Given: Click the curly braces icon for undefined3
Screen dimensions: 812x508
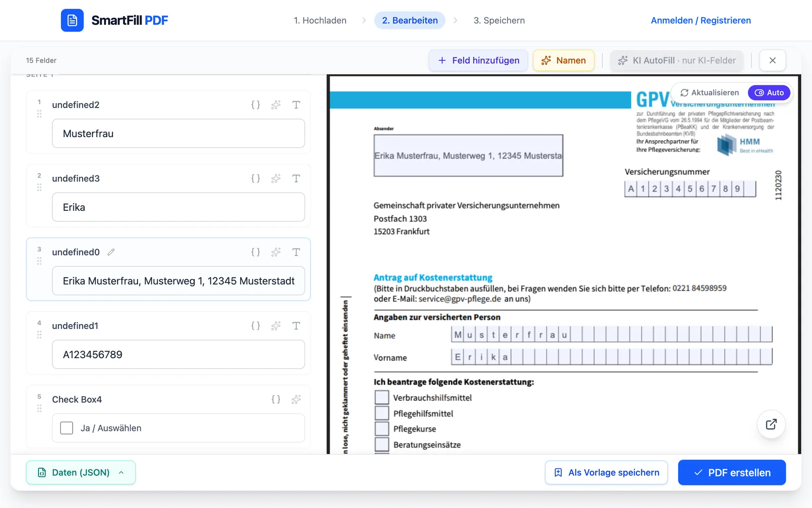Looking at the screenshot, I should [256, 178].
